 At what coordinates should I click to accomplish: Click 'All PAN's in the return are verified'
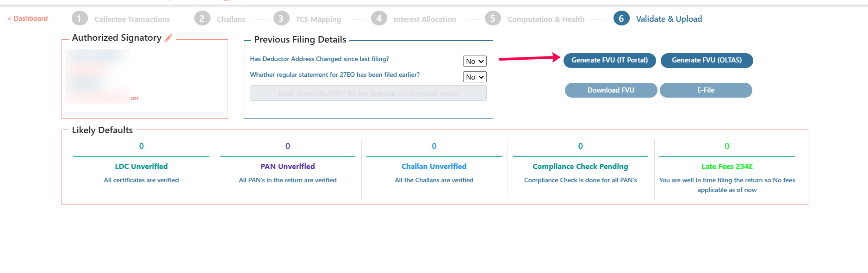(288, 180)
